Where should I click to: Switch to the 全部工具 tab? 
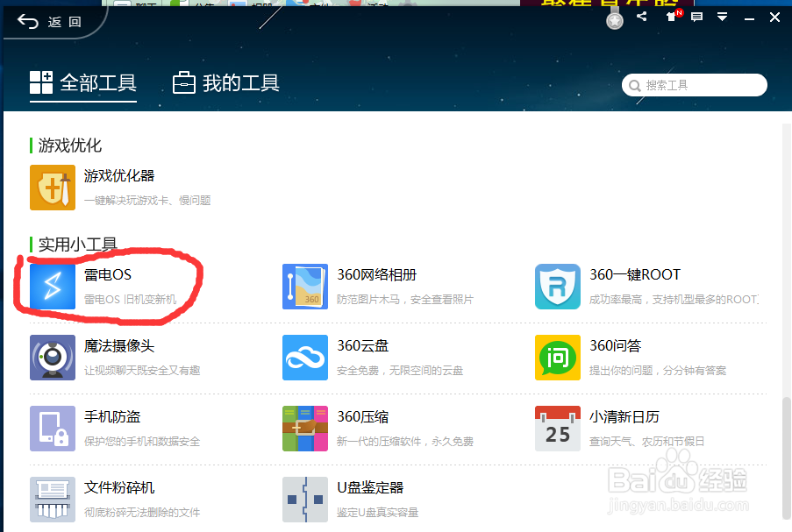tap(82, 82)
